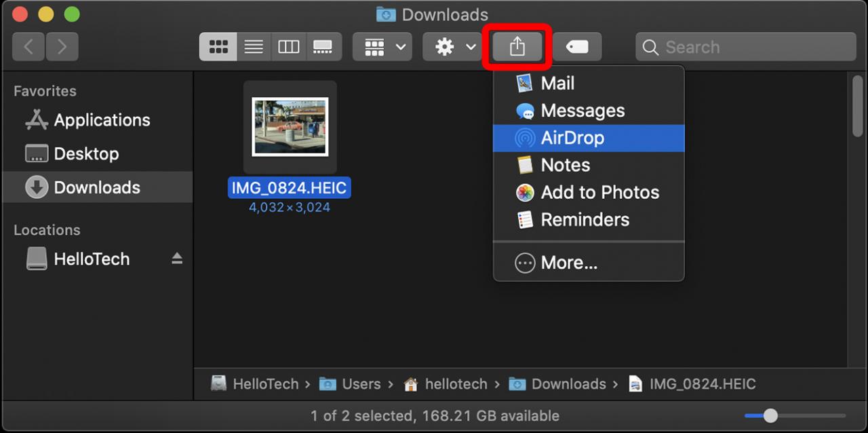Expand More sharing options
Image resolution: width=868 pixels, height=433 pixels.
[568, 263]
